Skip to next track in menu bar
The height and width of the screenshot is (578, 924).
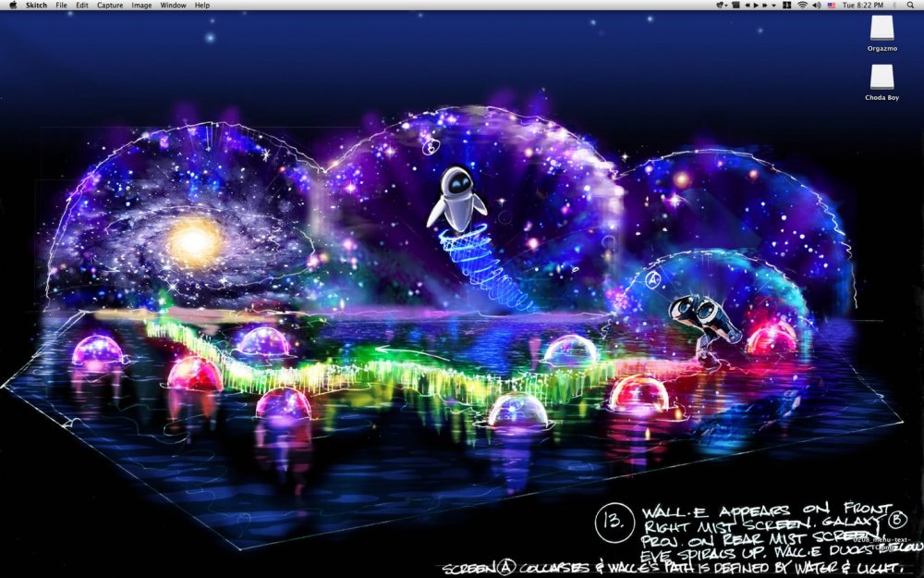pos(764,6)
